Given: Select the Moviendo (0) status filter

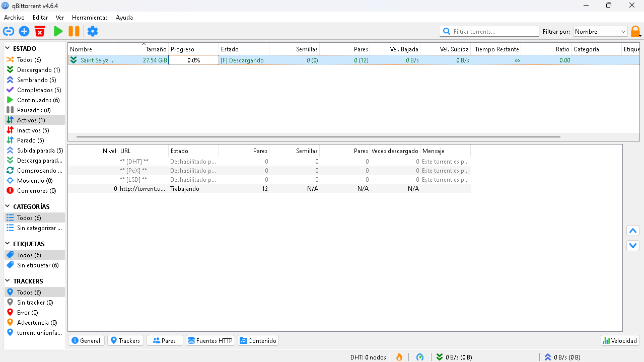Looking at the screenshot, I should pos(35,181).
